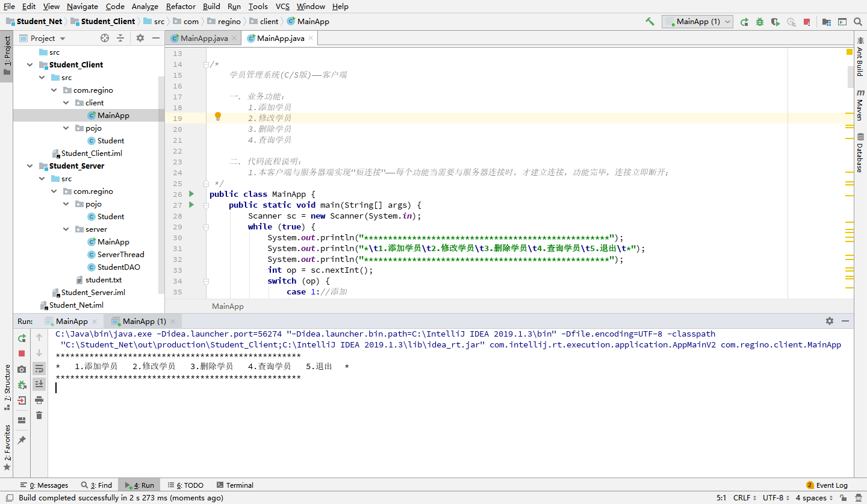Open the run configuration dropdown MainApp (1)
Image resolution: width=867 pixels, height=504 pixels.
tap(697, 22)
